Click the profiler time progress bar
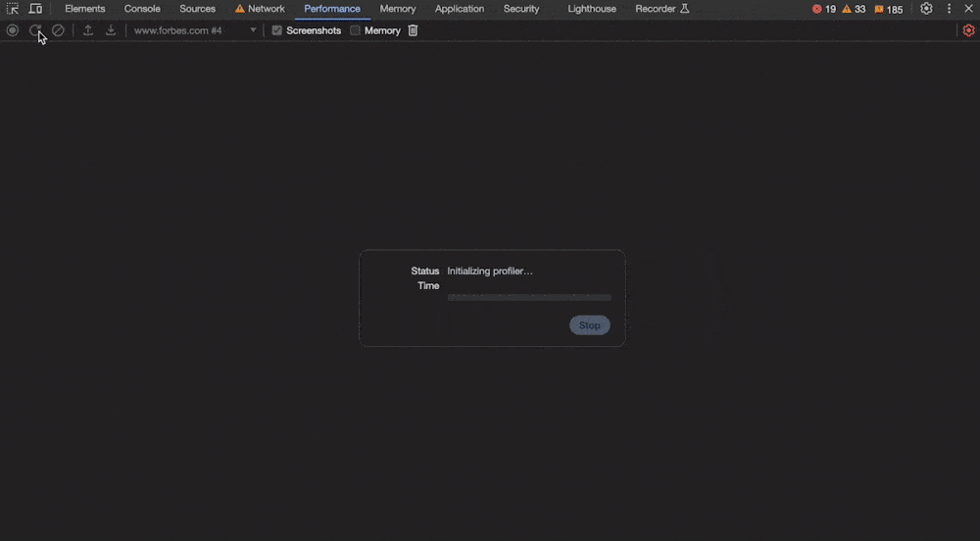This screenshot has width=980, height=541. [529, 297]
